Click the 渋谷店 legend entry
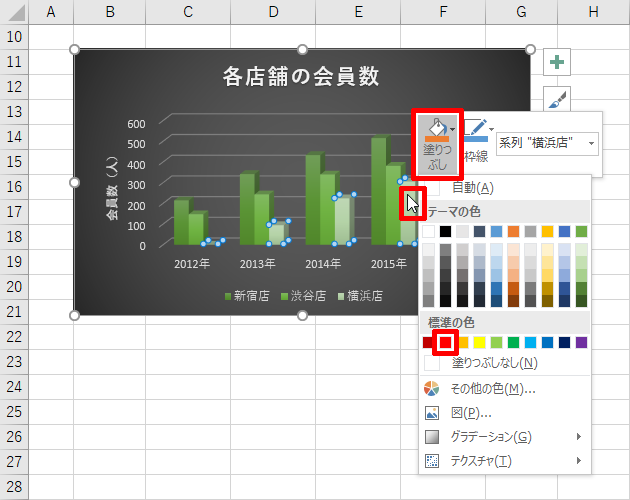 (304, 296)
